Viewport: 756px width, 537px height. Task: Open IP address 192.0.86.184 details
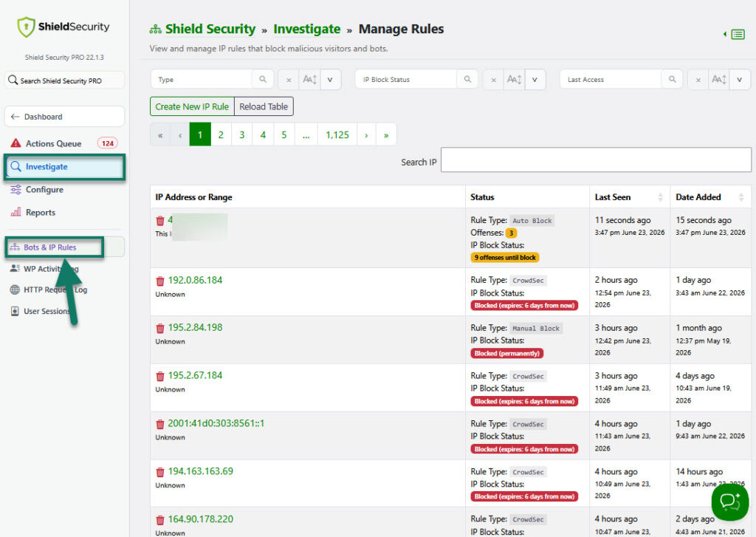click(x=195, y=281)
